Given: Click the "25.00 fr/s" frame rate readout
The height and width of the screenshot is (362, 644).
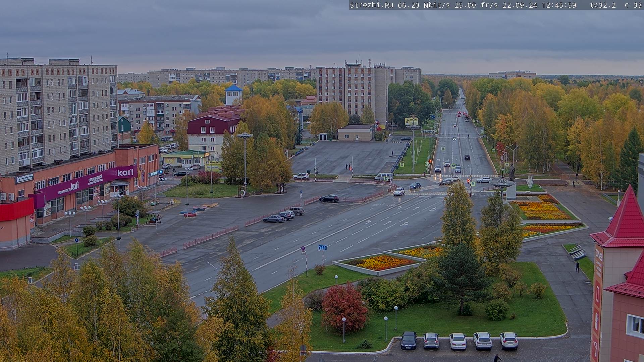Looking at the screenshot, I should tap(476, 5).
